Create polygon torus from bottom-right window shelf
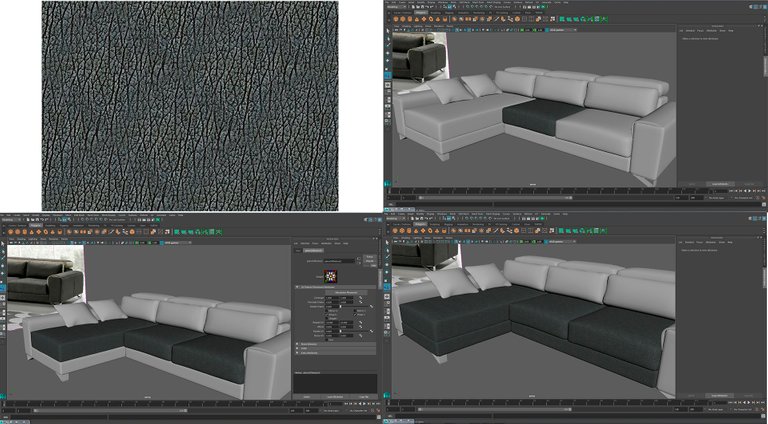This screenshot has height=424, width=768. tap(431, 230)
